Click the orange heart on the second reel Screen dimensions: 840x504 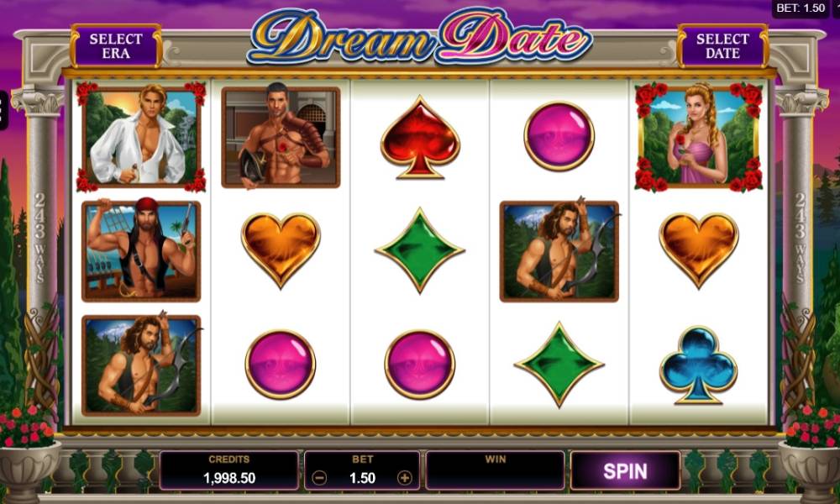click(281, 250)
